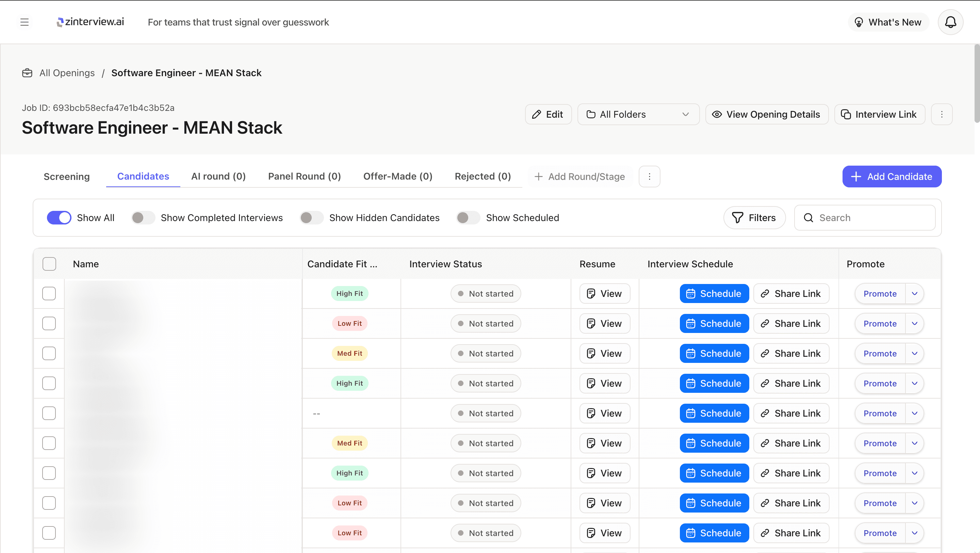Click Share Link in the third High Fit row

(x=791, y=473)
